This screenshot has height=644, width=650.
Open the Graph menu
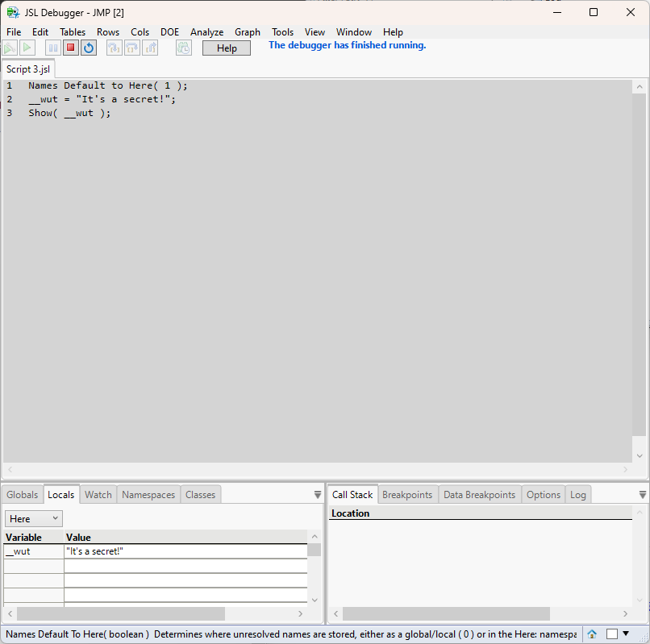(x=248, y=32)
